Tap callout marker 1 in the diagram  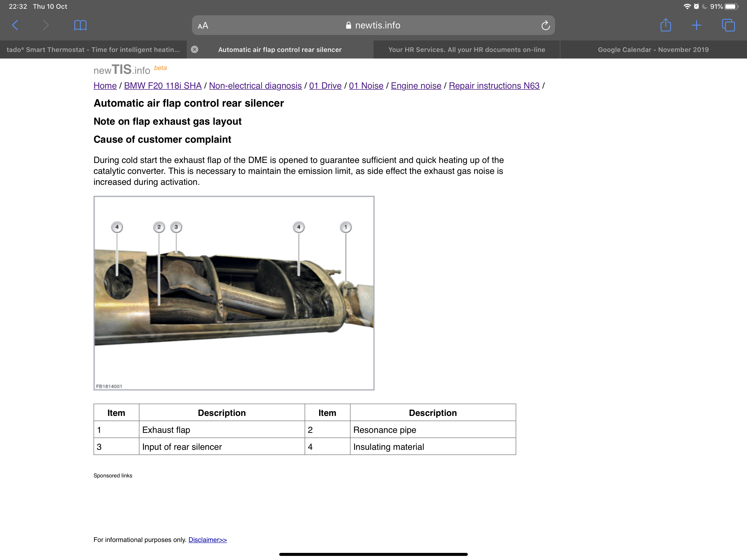[x=345, y=227]
